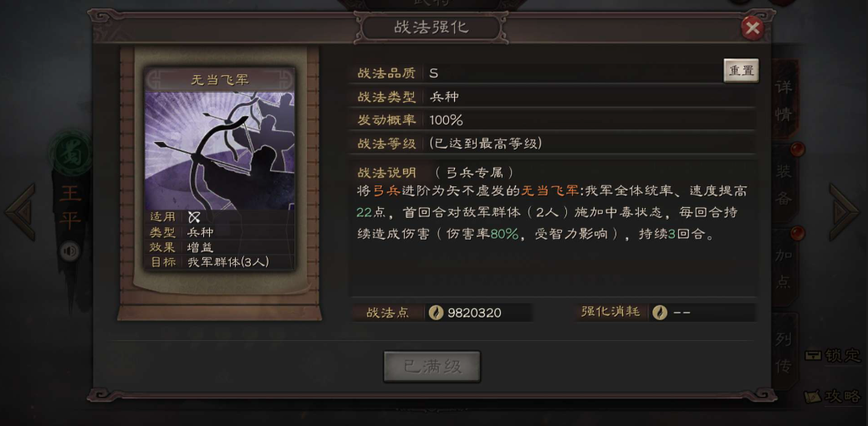Tap the speaker voice icon under 王平
Screen dimensions: 868x426
(69, 251)
